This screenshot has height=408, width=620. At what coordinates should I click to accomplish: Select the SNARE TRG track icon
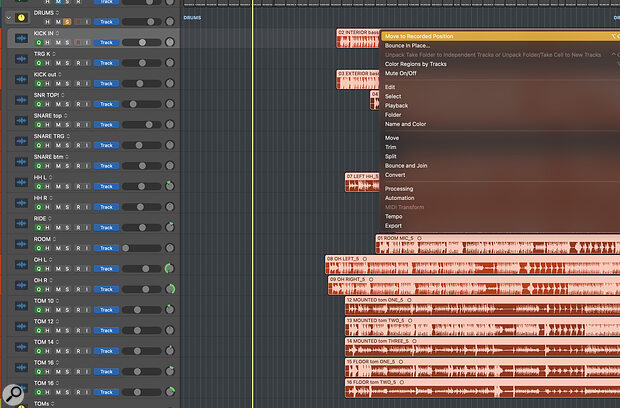21,141
